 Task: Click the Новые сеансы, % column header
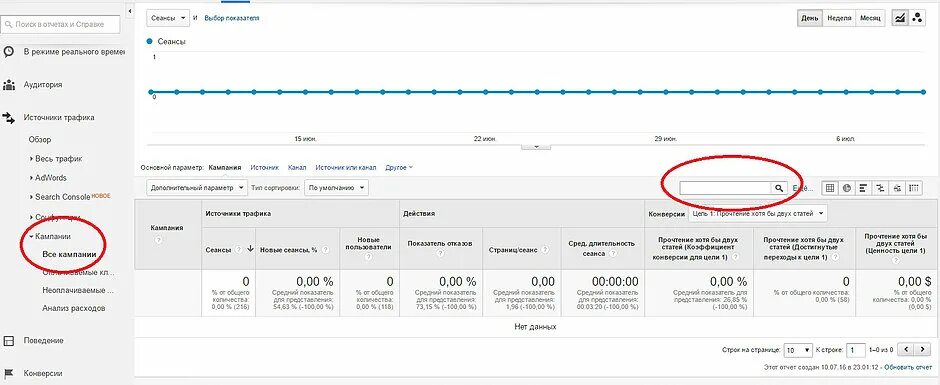pyautogui.click(x=288, y=249)
